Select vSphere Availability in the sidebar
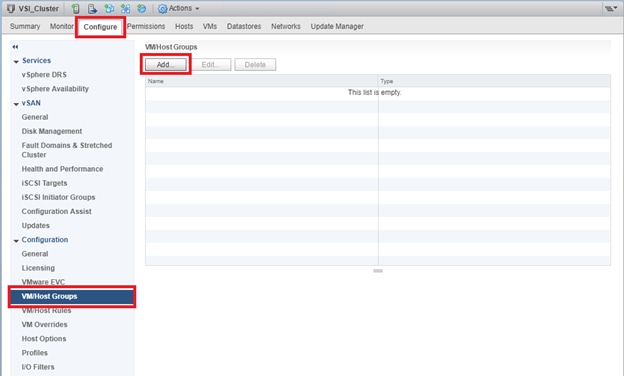The image size is (624, 376). pyautogui.click(x=55, y=89)
